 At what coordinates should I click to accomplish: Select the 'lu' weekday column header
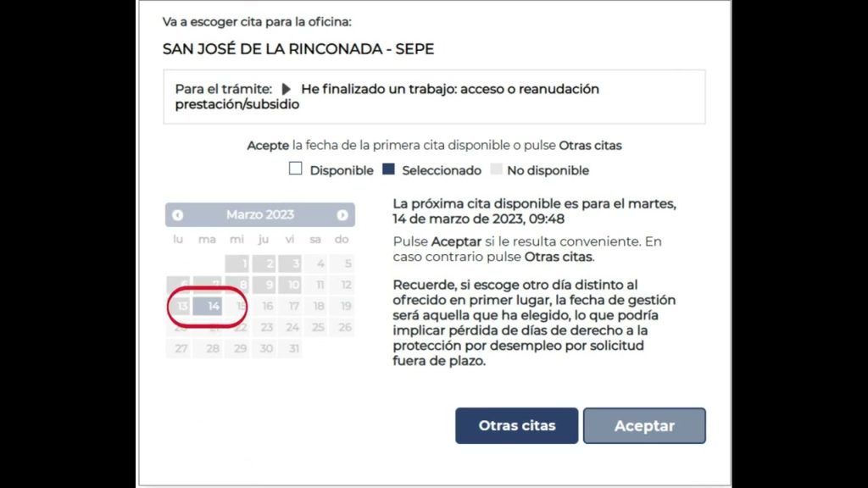pos(178,239)
